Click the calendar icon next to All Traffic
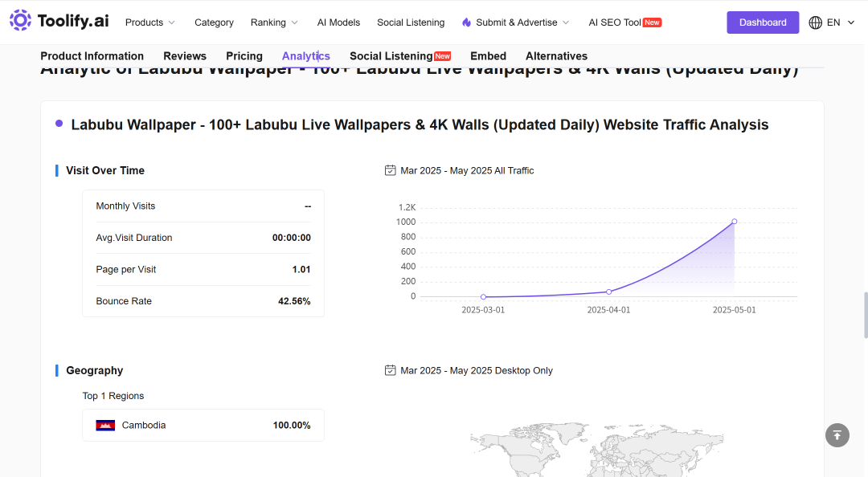The width and height of the screenshot is (868, 477). point(391,170)
